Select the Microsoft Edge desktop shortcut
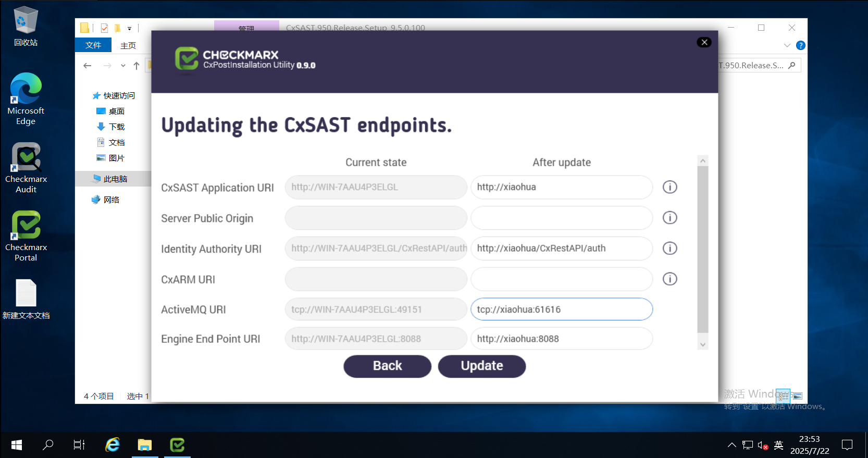The width and height of the screenshot is (868, 458). [26, 99]
